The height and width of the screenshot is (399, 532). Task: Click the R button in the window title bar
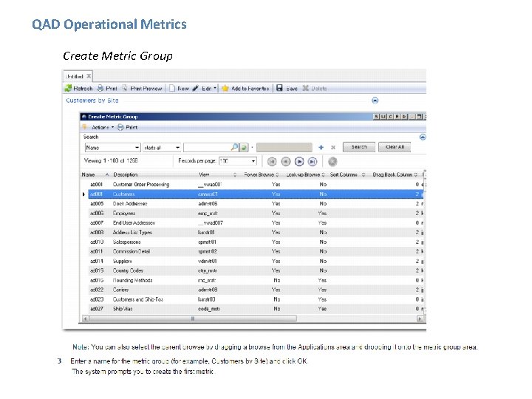tap(397, 117)
